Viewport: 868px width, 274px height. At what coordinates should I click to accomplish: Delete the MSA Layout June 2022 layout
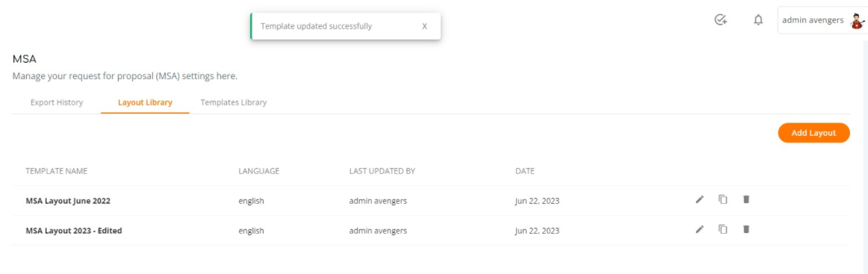point(745,199)
